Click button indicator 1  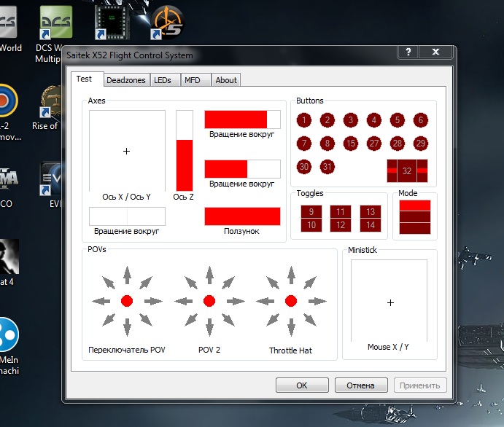(x=303, y=120)
